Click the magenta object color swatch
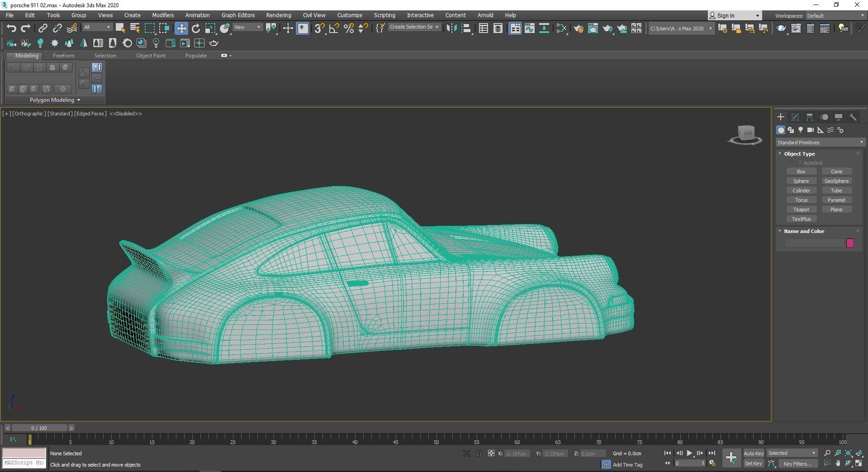The image size is (868, 472). pos(850,243)
